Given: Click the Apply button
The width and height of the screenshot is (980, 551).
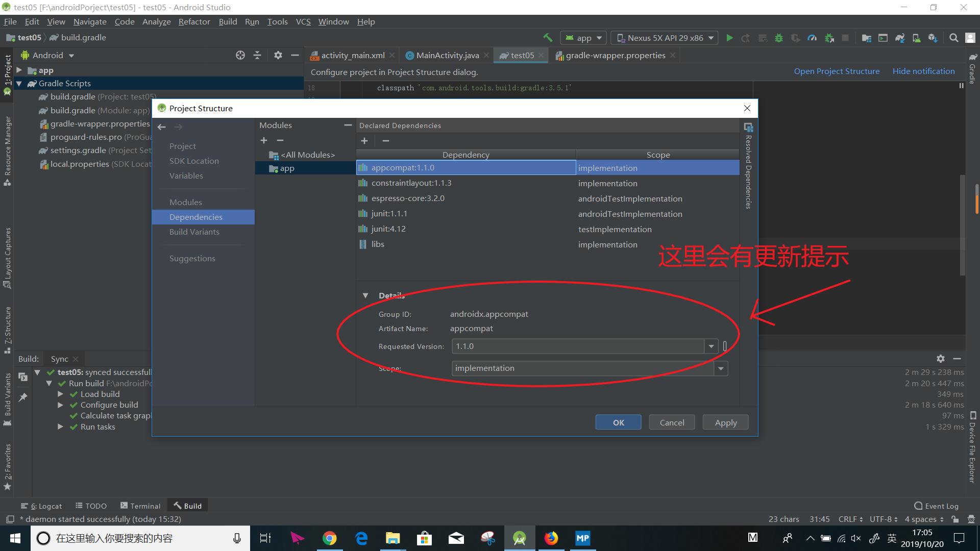Looking at the screenshot, I should point(725,422).
